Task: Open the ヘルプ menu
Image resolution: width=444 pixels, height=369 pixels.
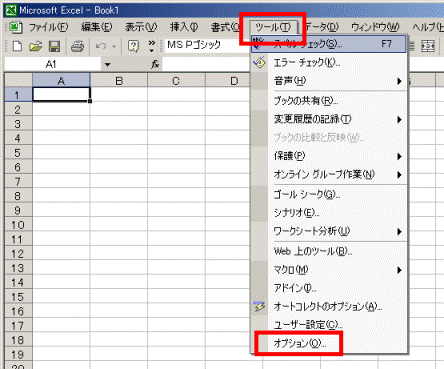Action: coord(428,27)
